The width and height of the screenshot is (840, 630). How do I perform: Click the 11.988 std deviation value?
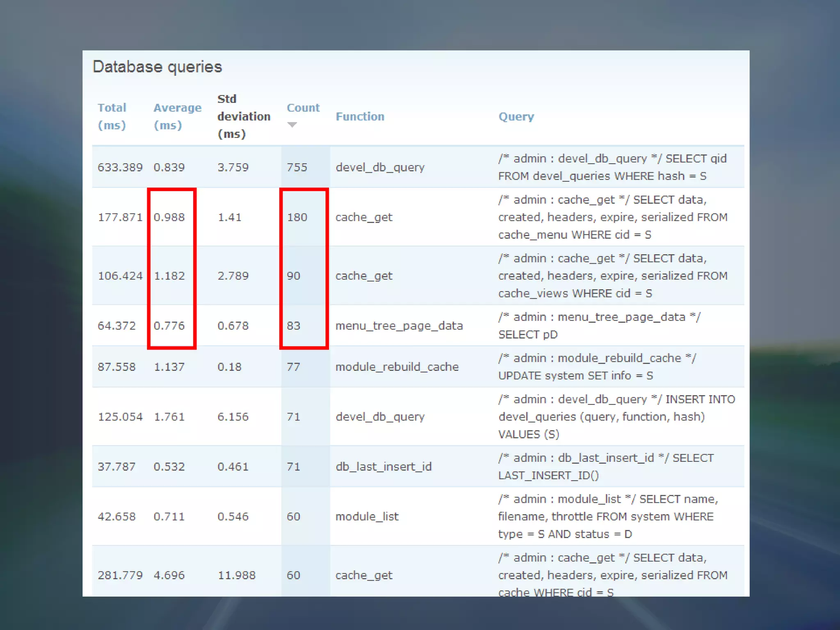point(236,575)
